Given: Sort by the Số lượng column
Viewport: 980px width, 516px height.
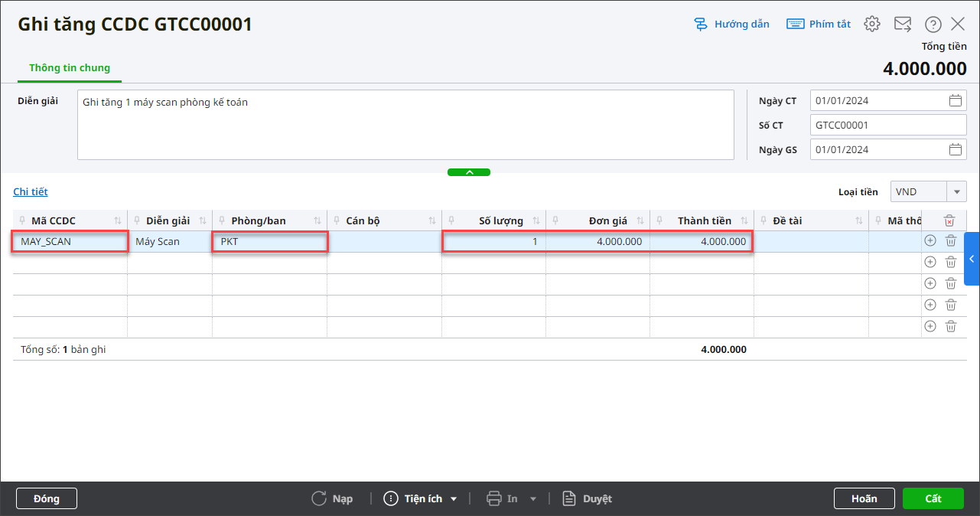Looking at the screenshot, I should point(536,221).
